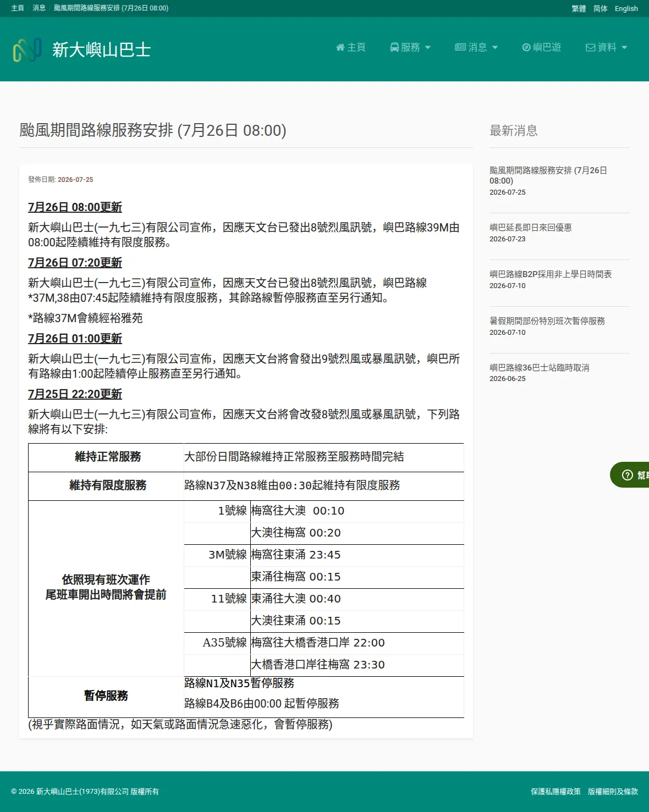The image size is (649, 812).
Task: Click the A35號線 table cell
Action: tap(217, 643)
